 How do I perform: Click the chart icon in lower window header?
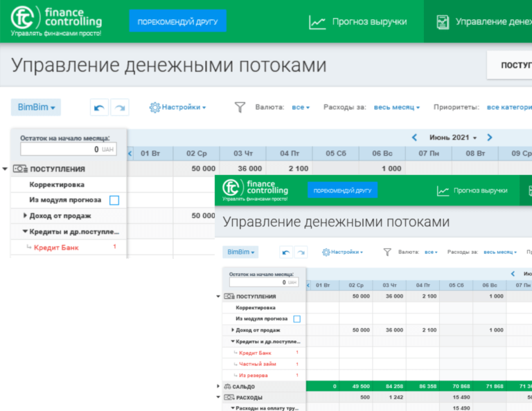click(x=443, y=191)
